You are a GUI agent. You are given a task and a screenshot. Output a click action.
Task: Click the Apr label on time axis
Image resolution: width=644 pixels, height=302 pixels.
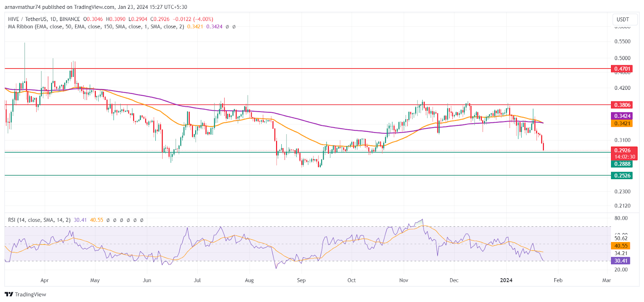click(44, 280)
